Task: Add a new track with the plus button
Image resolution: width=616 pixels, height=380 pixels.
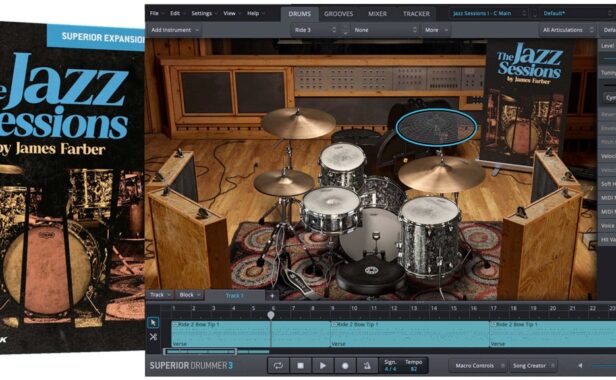Action: pos(272,296)
